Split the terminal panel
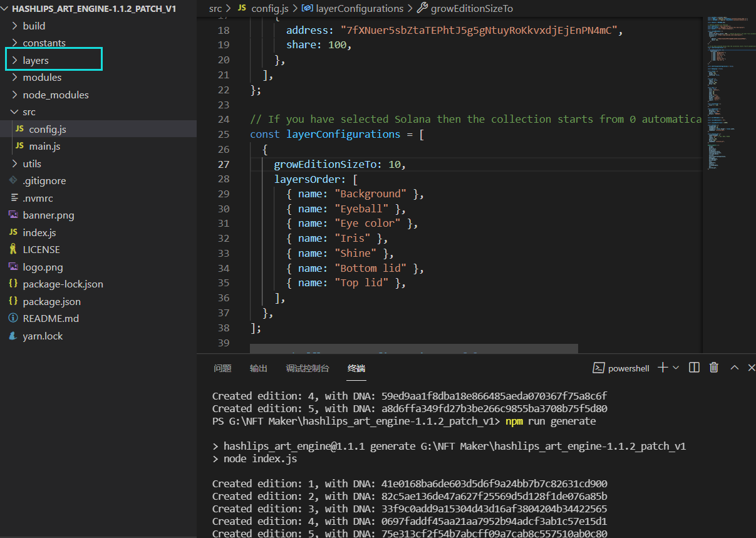 [x=694, y=368]
